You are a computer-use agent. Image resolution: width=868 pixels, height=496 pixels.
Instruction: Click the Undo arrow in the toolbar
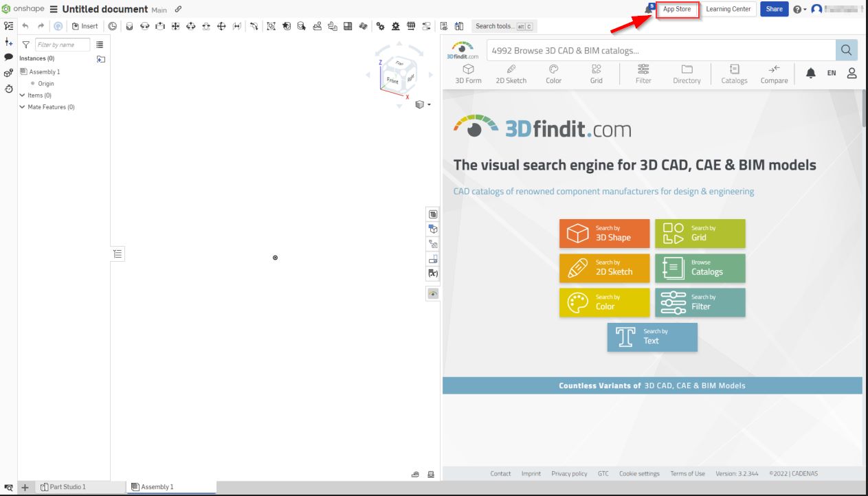[25, 26]
